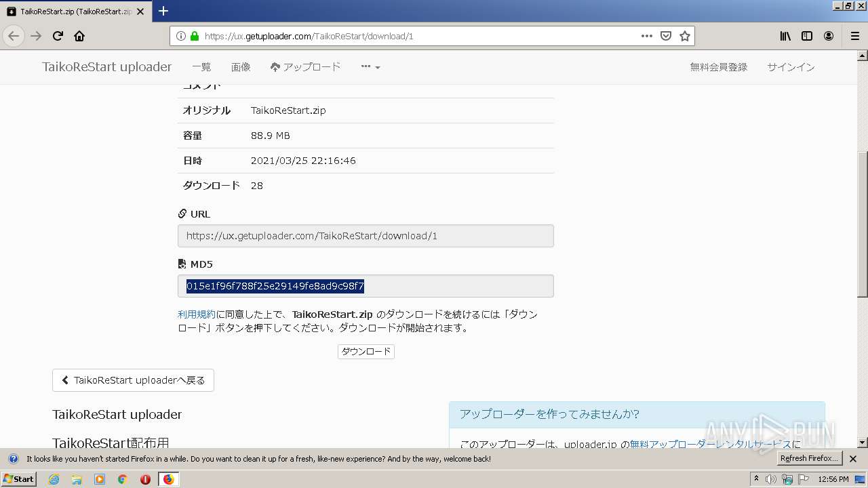Viewport: 868px width, 488px height.
Task: Open the media player taskbar icon
Action: tap(100, 479)
